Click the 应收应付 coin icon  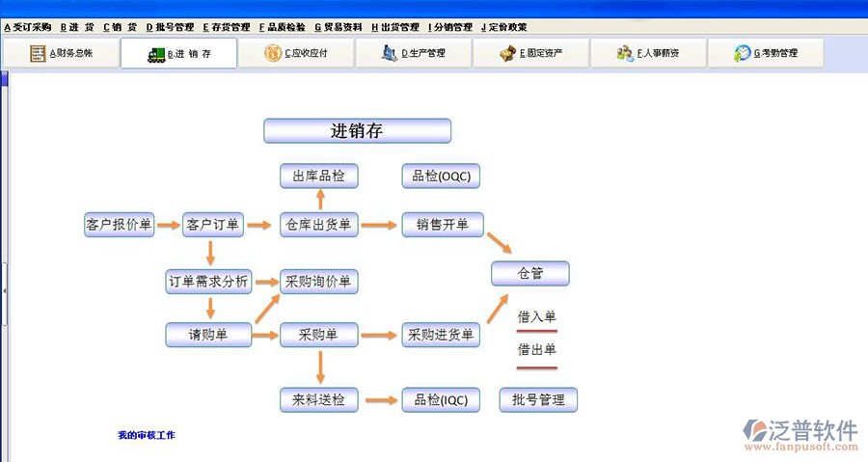[x=273, y=54]
